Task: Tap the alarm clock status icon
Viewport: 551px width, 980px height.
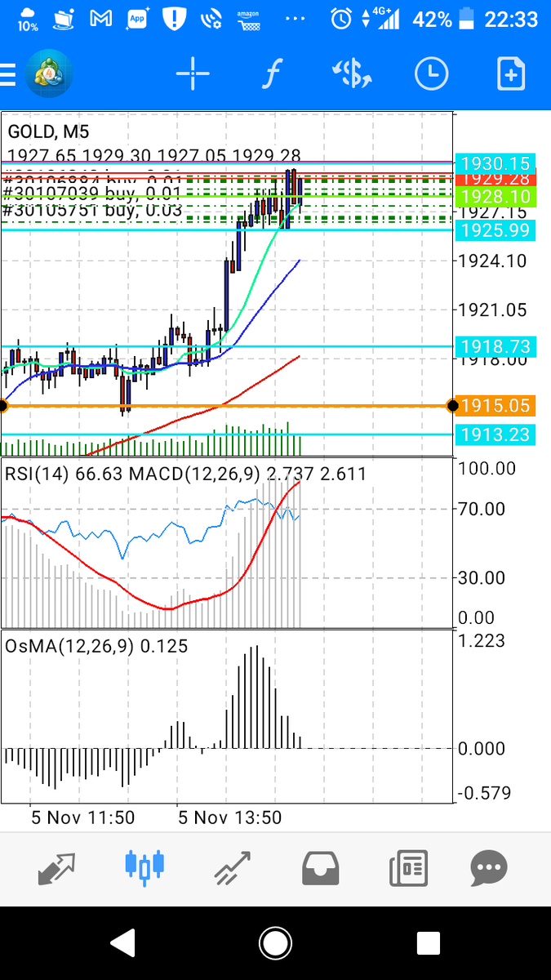Action: click(x=341, y=19)
